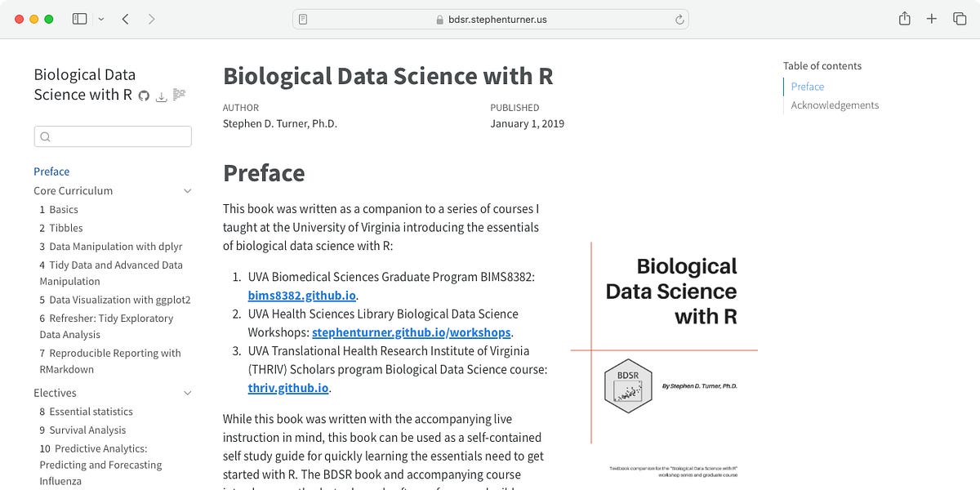980x490 pixels.
Task: Reload the page via the refresh icon
Action: coord(679,19)
